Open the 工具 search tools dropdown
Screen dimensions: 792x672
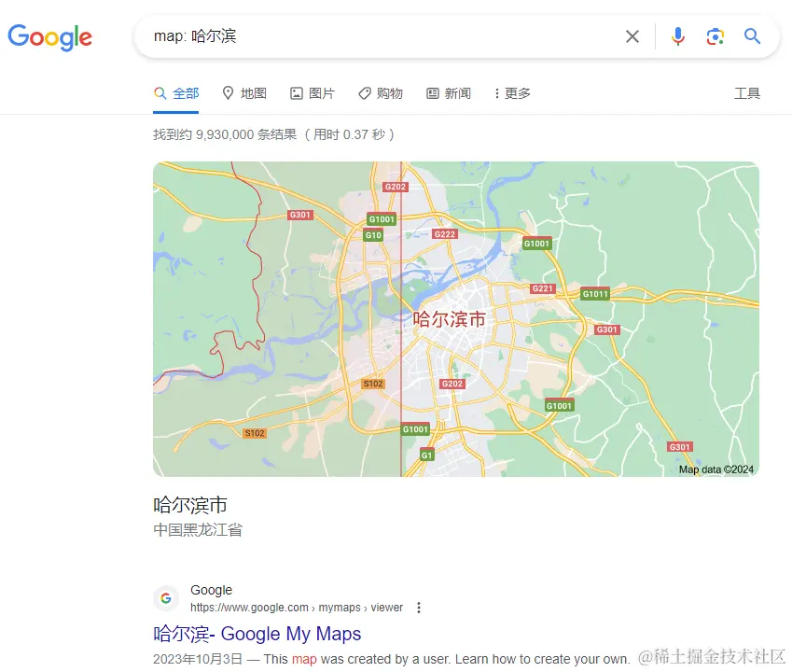coord(747,92)
